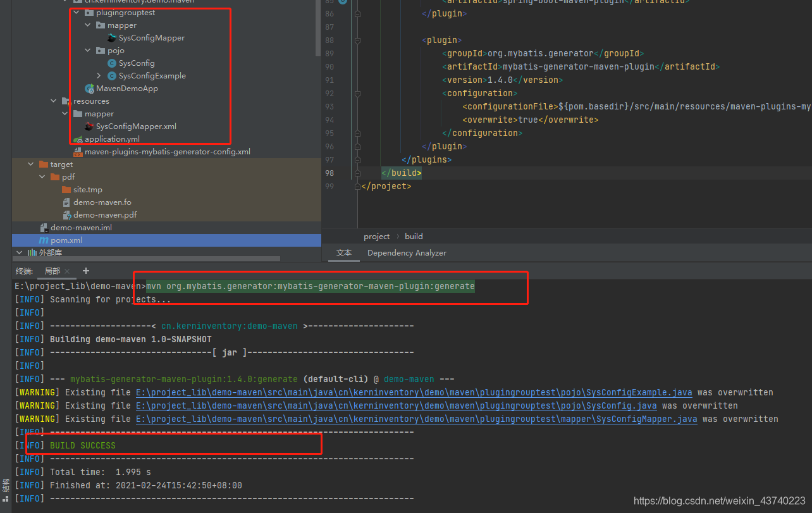Open the SysConfigExample.java path link
This screenshot has width=812, height=513.
point(414,392)
